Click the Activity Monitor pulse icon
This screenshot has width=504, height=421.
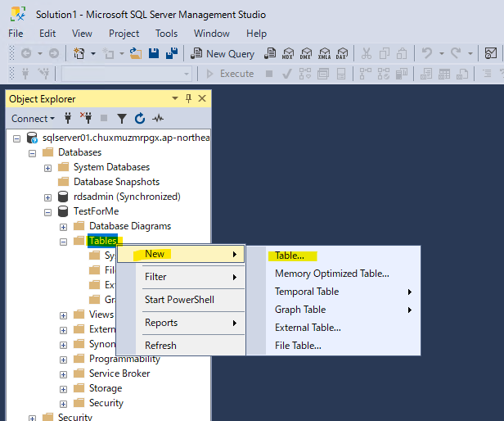(x=158, y=119)
